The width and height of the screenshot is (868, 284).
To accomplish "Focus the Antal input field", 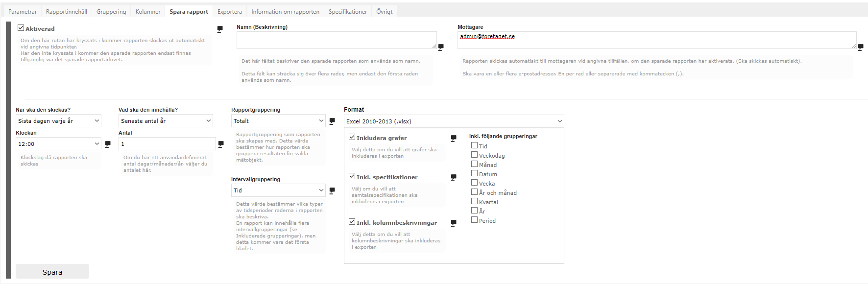I will pos(167,144).
